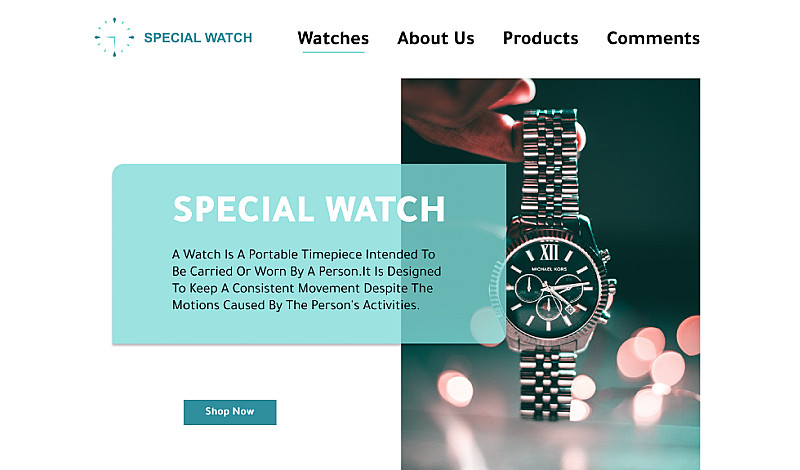Click the large SPECIAL WATCH hero heading

point(309,209)
